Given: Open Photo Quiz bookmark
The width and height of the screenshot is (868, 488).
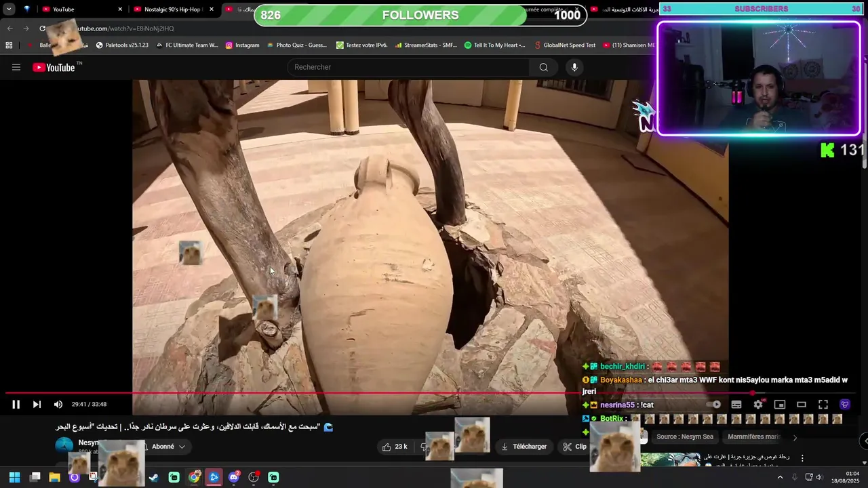Looking at the screenshot, I should point(296,45).
